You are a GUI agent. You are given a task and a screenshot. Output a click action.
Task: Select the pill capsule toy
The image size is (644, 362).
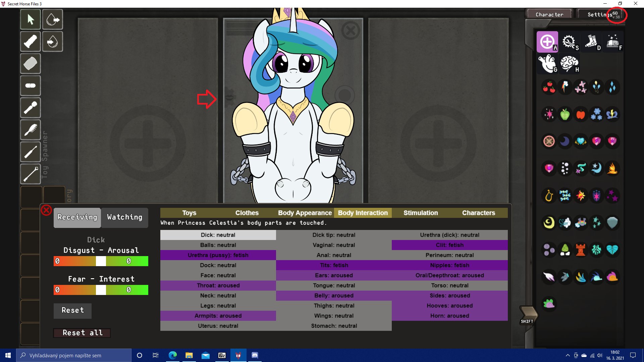coord(31,86)
